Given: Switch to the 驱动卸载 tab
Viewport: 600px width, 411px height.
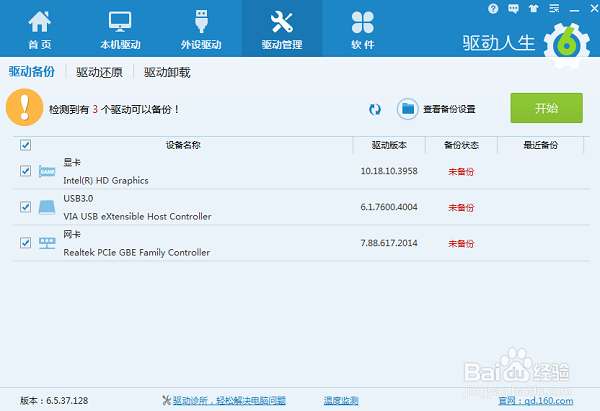Looking at the screenshot, I should 167,72.
